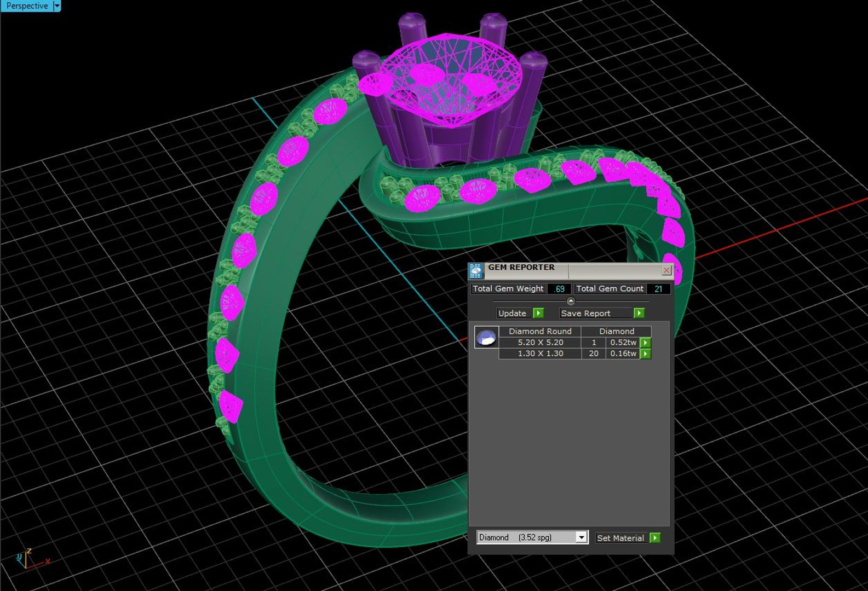Click the Total Gem Weight label

click(508, 288)
